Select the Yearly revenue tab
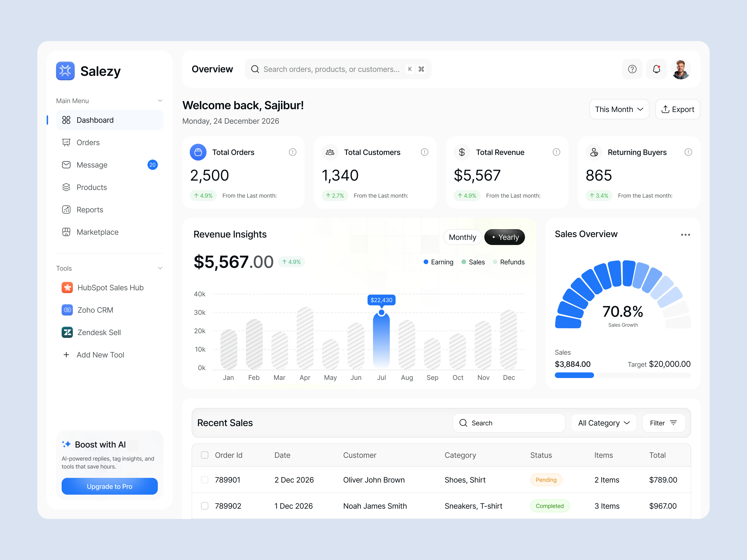The height and width of the screenshot is (560, 747). [x=504, y=237]
